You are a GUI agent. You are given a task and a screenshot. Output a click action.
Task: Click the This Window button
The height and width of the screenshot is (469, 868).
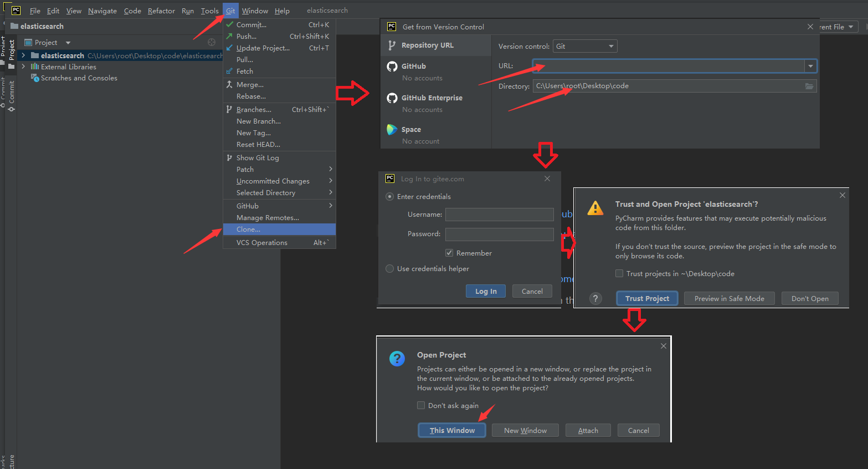452,430
